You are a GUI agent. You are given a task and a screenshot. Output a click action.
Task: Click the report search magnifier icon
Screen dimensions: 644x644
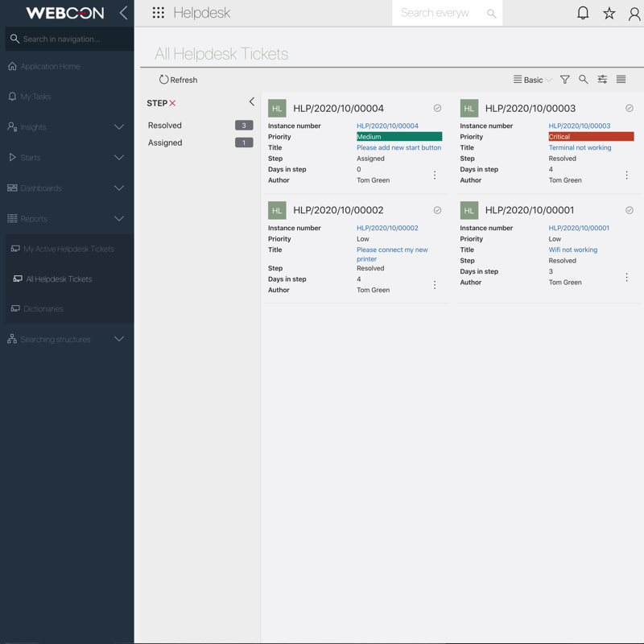tap(584, 80)
